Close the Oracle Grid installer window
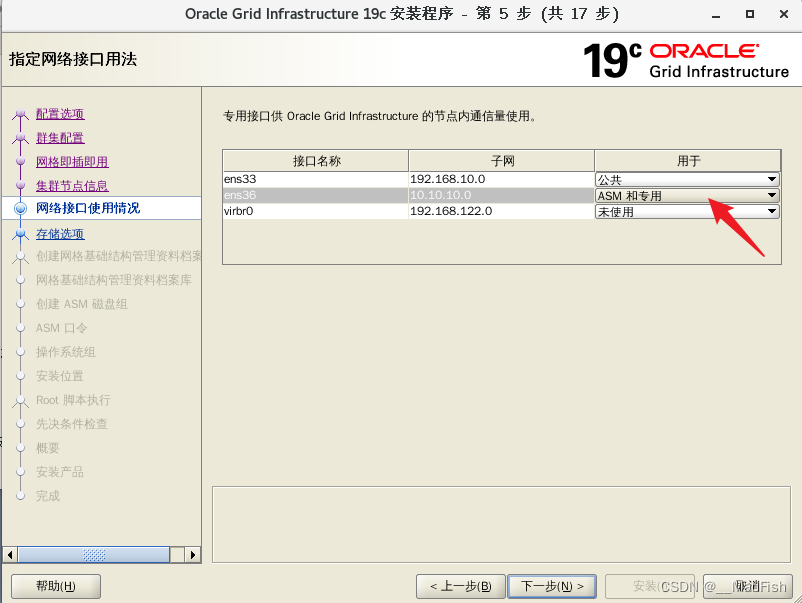Image resolution: width=802 pixels, height=603 pixels. pos(784,14)
